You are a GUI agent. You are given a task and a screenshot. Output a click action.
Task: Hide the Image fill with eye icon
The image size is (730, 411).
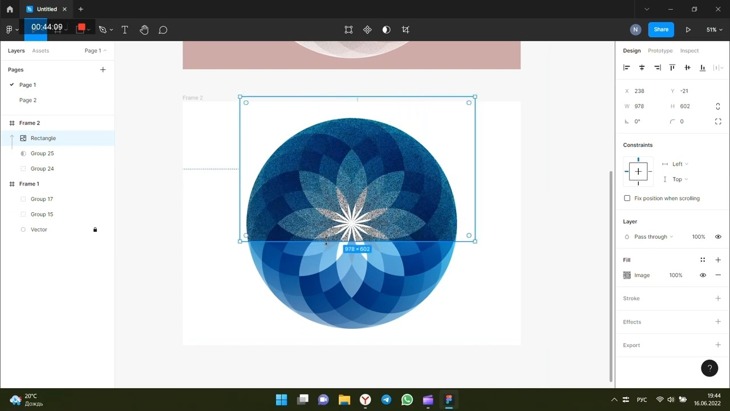(703, 275)
